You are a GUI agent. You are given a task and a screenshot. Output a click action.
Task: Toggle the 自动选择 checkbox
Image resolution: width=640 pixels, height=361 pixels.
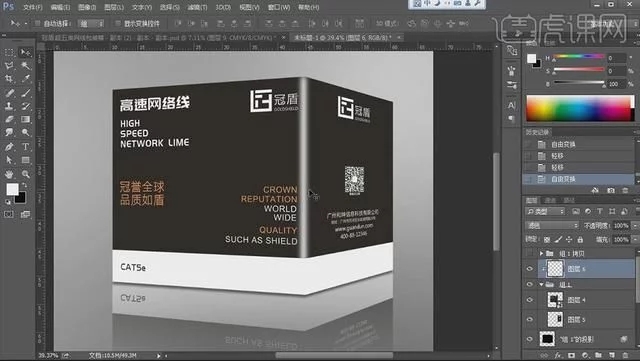click(38, 23)
